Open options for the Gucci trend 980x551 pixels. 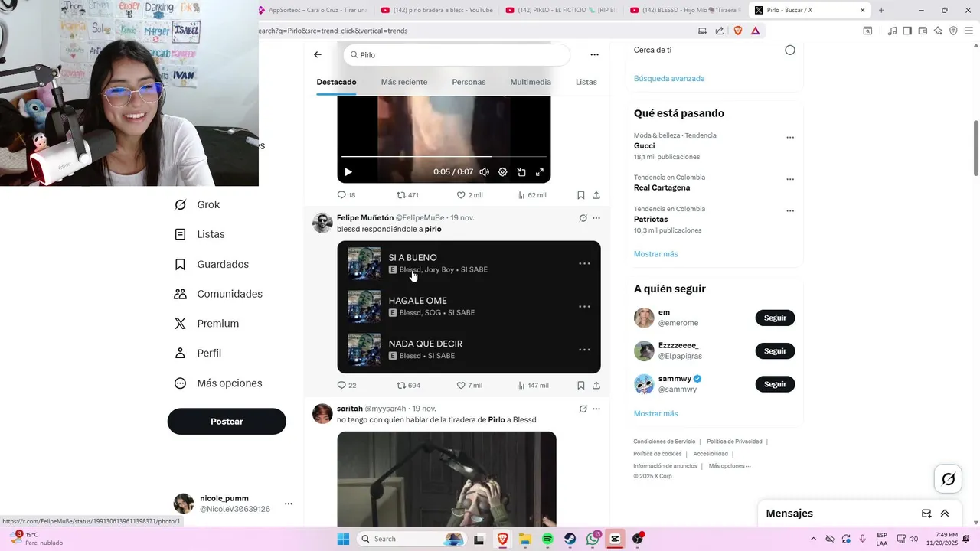coord(790,138)
